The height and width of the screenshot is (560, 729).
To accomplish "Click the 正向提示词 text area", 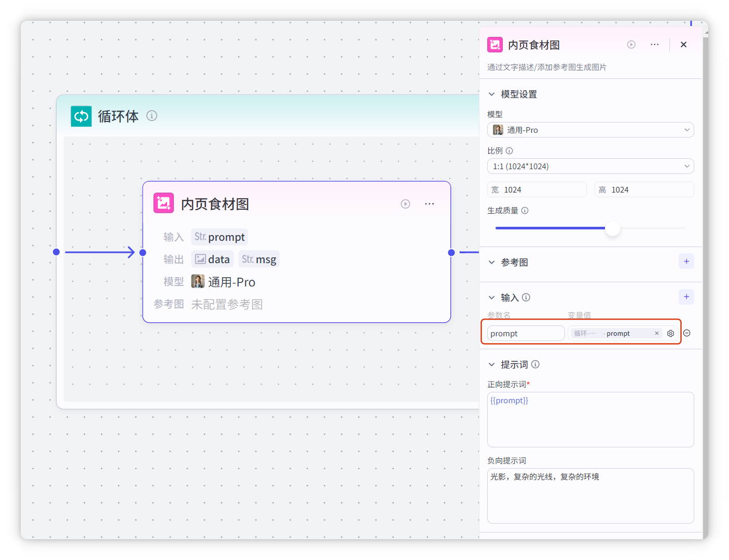I will [590, 419].
